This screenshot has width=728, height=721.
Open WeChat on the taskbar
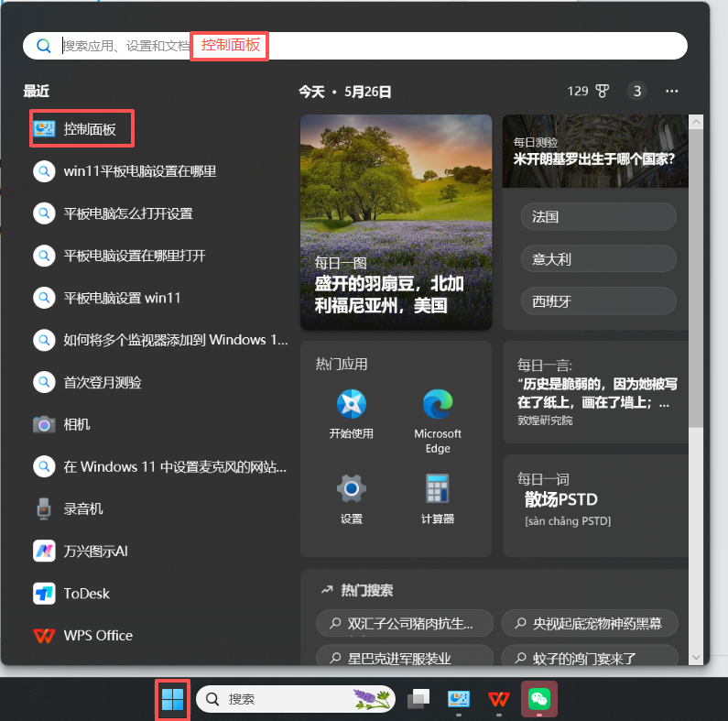539,699
